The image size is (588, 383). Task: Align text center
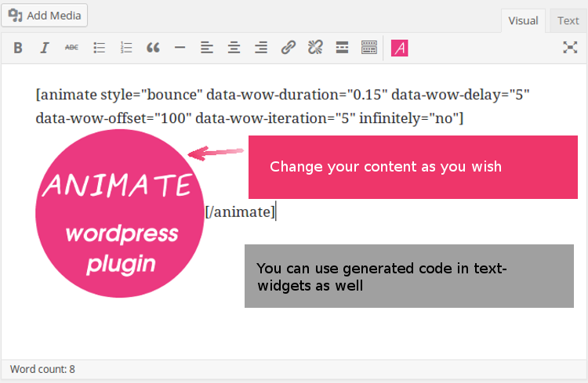(234, 48)
